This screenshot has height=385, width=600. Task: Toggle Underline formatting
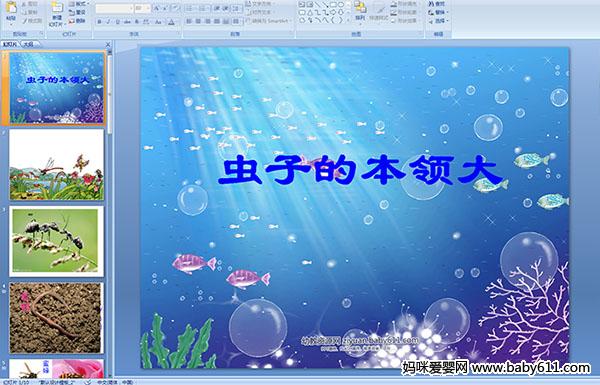[x=117, y=22]
